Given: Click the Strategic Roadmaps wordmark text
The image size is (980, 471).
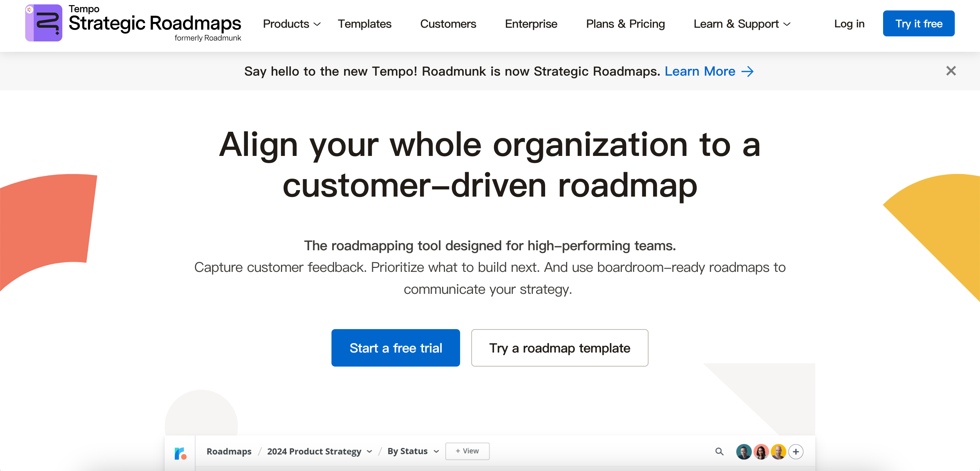Looking at the screenshot, I should pos(155,23).
